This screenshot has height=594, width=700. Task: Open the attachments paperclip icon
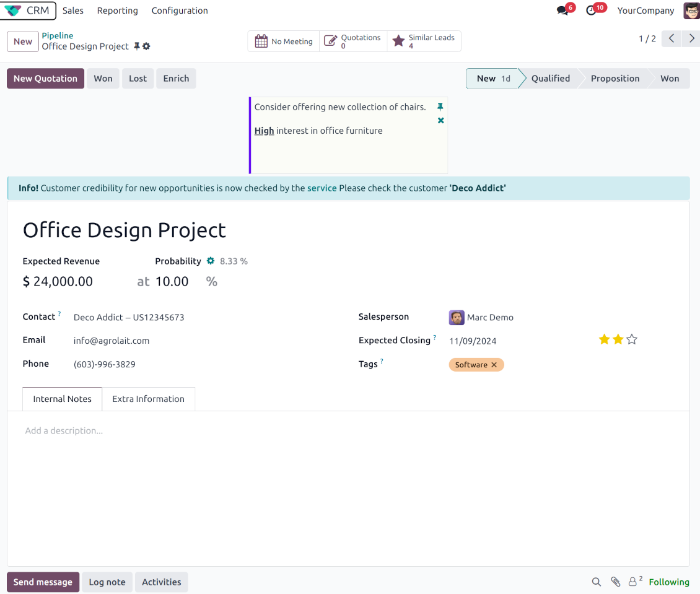coord(615,582)
